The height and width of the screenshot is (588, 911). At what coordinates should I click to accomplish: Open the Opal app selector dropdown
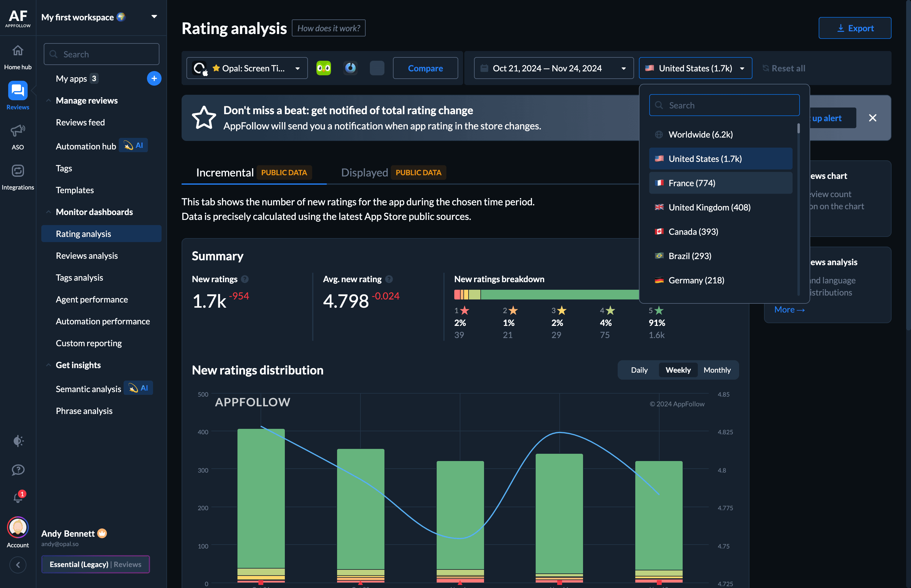click(247, 68)
